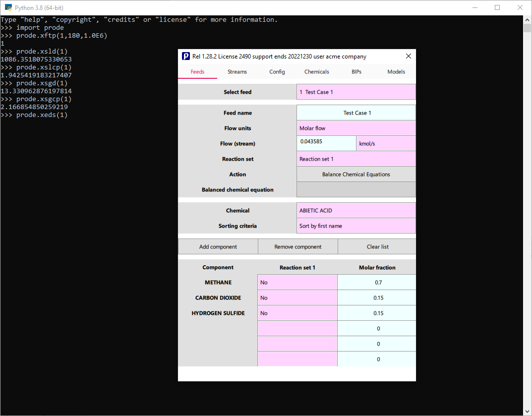
Task: Edit the Feed name field
Action: pyautogui.click(x=356, y=113)
